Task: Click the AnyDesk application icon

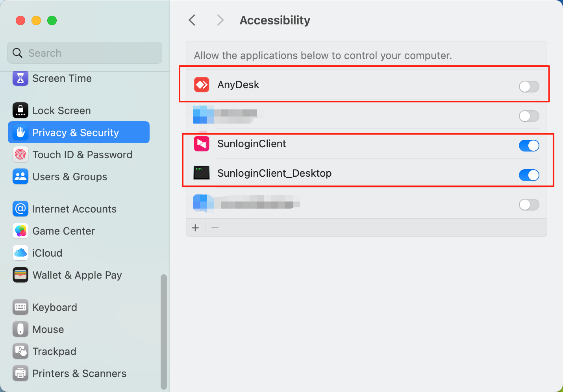Action: (x=201, y=84)
